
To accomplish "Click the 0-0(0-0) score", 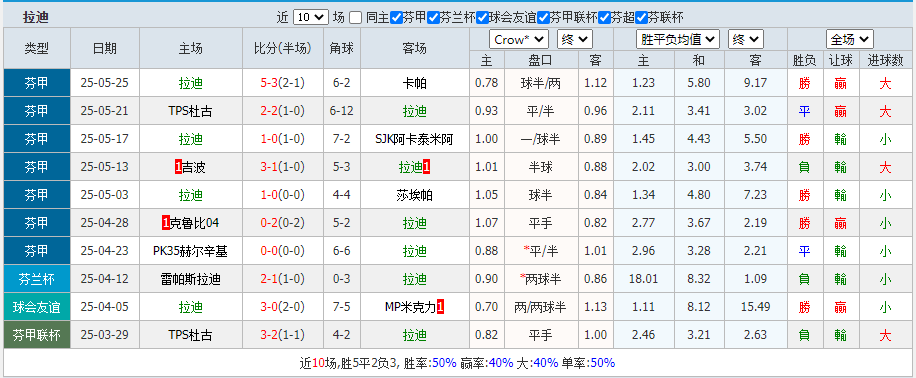I will (283, 251).
